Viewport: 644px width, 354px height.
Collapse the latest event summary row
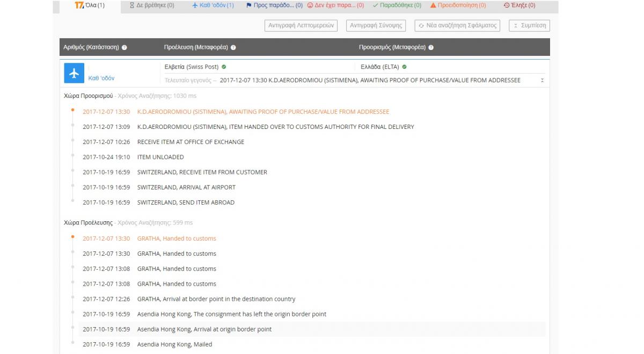point(542,81)
